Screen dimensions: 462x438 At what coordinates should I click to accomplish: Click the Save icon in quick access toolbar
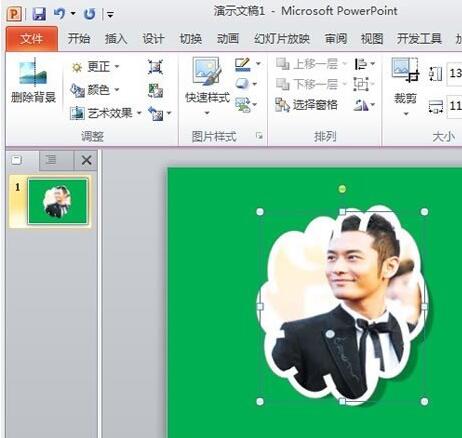(x=39, y=14)
